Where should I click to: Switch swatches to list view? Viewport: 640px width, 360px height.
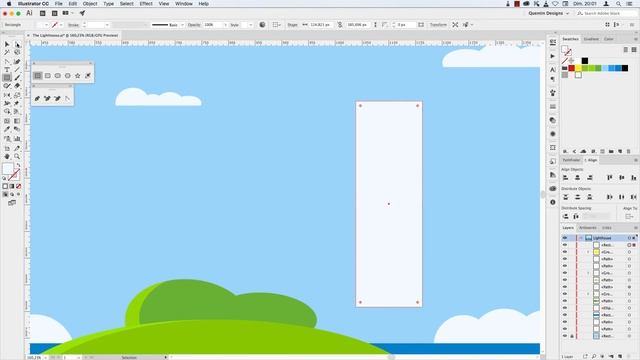pyautogui.click(x=626, y=50)
